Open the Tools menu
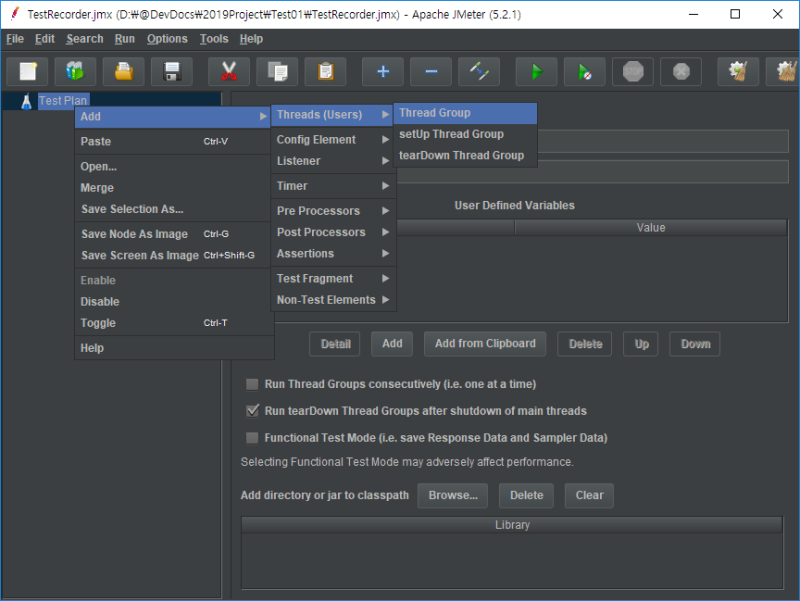Screen dimensions: 800x601 214,39
